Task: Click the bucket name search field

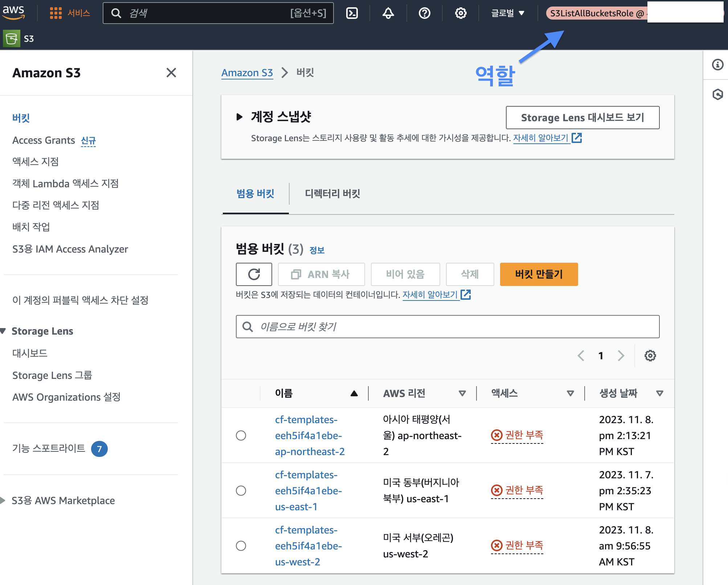Action: click(447, 327)
